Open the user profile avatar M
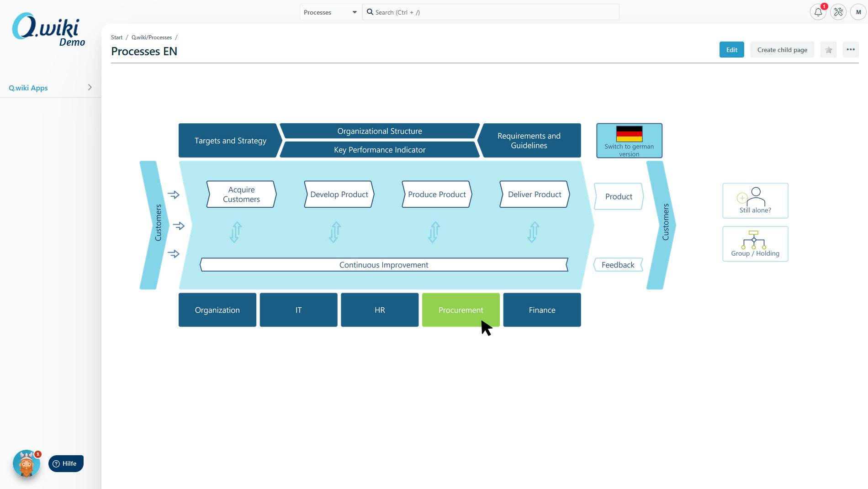 pyautogui.click(x=858, y=12)
